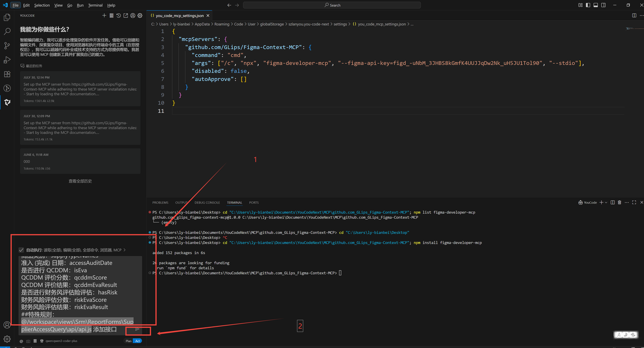Open YouCode task history clock icon
644x348 pixels.
coord(118,16)
